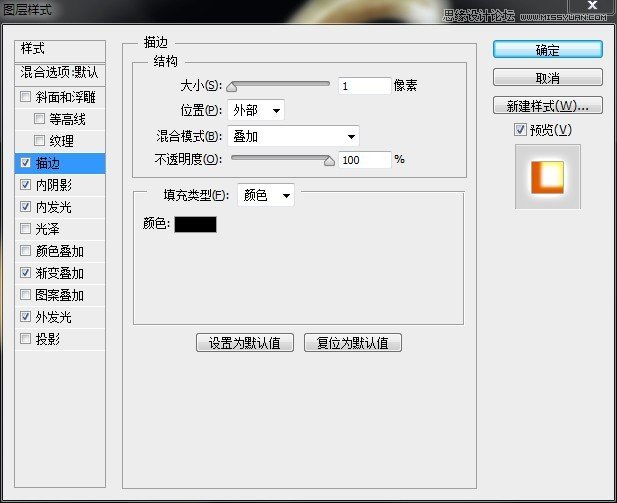Viewport: 617px width, 503px height.
Task: Select the 样式 panel header
Action: coord(60,51)
